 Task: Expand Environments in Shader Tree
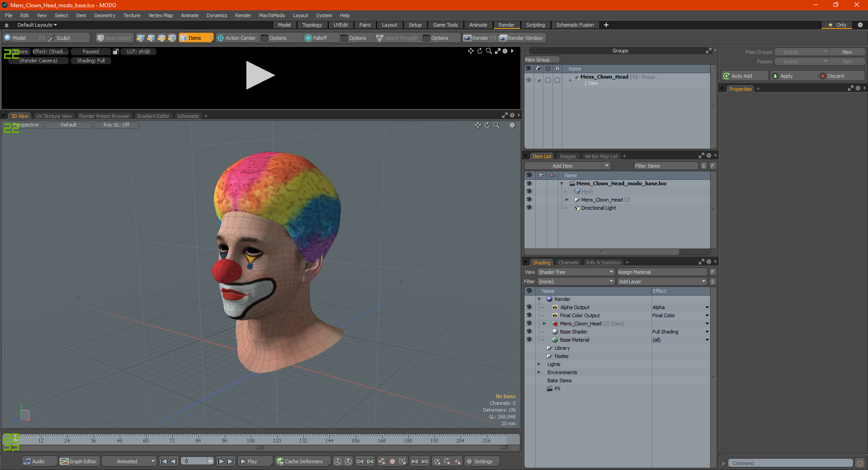click(x=539, y=372)
